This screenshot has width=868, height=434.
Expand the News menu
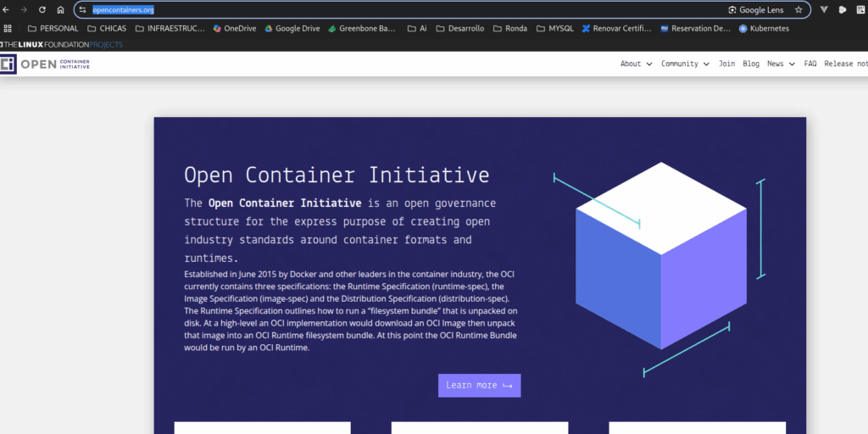[x=781, y=64]
